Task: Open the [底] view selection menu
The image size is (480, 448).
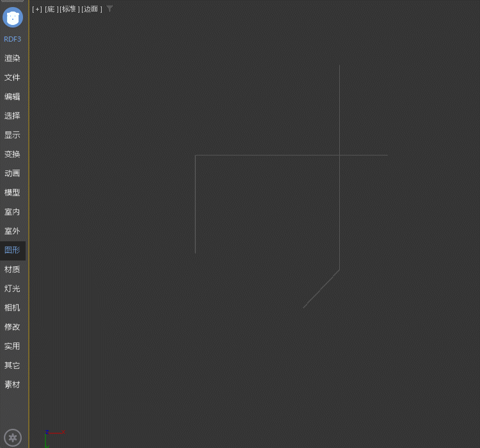Action: (51, 9)
